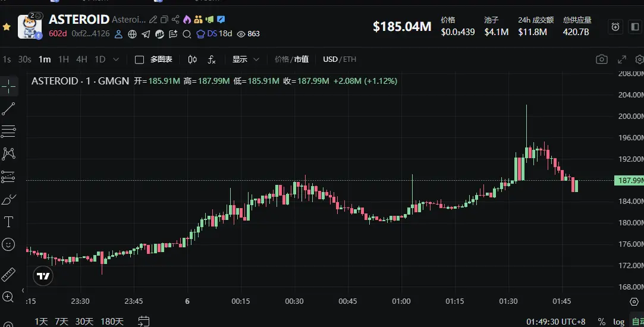Click the DS 18d chef hat badge
644x327 pixels.
pyautogui.click(x=214, y=34)
